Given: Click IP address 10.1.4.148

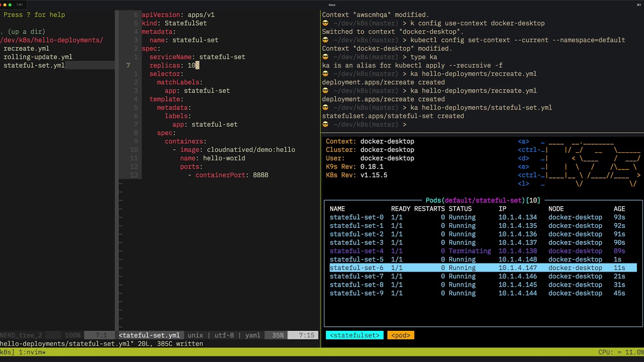Looking at the screenshot, I should pos(518,259).
